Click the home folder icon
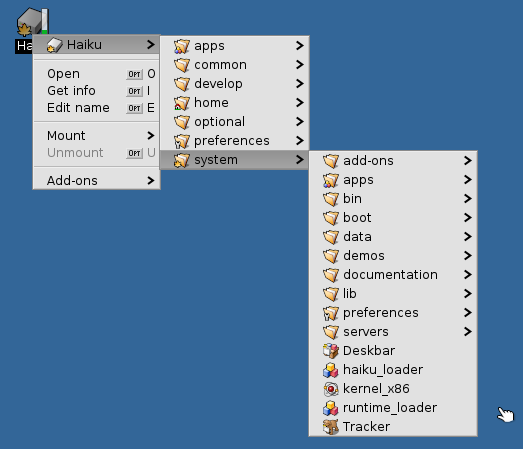 click(182, 103)
